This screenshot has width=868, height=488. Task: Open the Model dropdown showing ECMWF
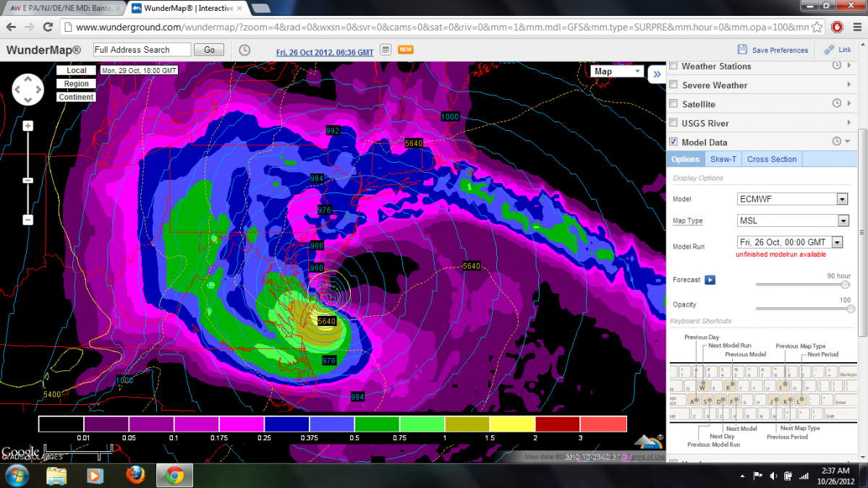click(x=792, y=199)
